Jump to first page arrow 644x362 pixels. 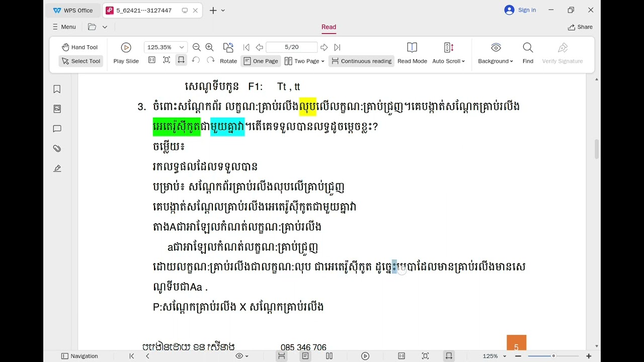(x=246, y=47)
